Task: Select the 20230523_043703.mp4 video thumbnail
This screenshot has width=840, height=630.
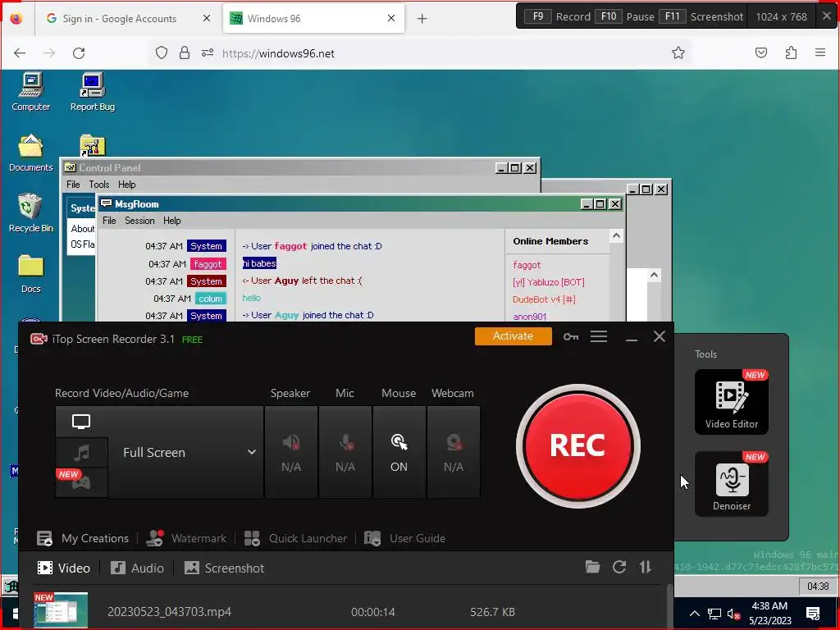Action: click(61, 609)
